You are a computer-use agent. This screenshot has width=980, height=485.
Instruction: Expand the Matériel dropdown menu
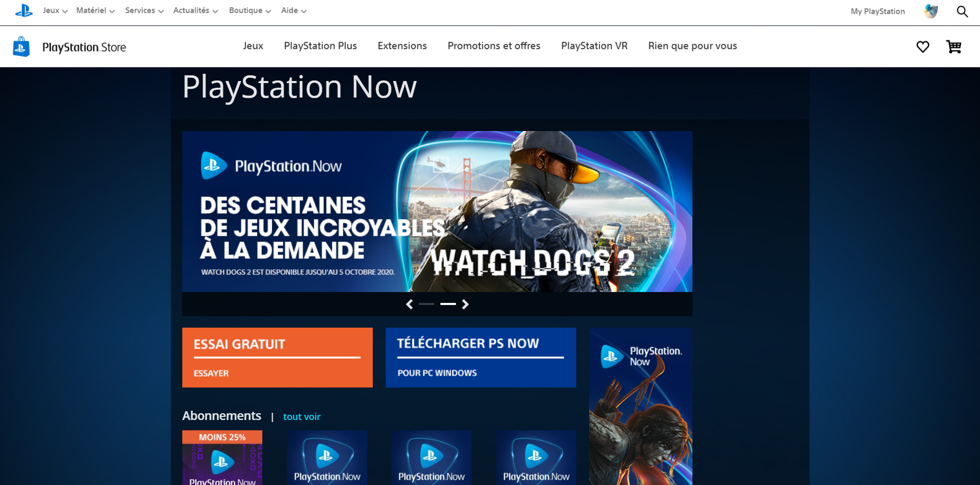[96, 11]
